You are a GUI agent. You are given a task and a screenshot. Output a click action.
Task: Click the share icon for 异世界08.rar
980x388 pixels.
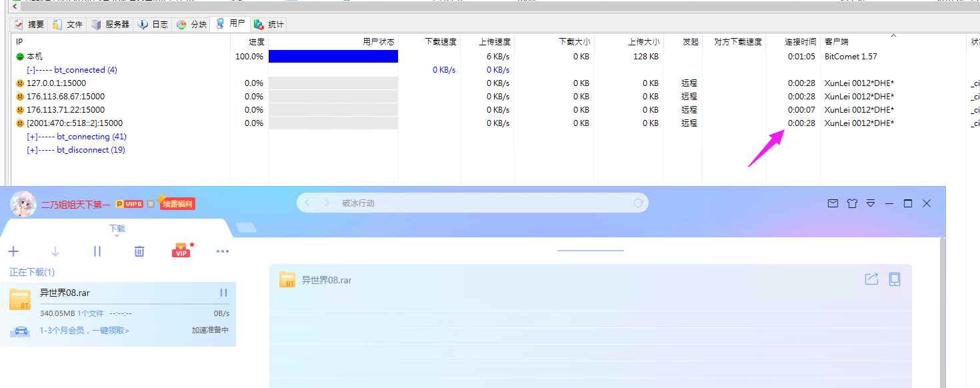[871, 279]
